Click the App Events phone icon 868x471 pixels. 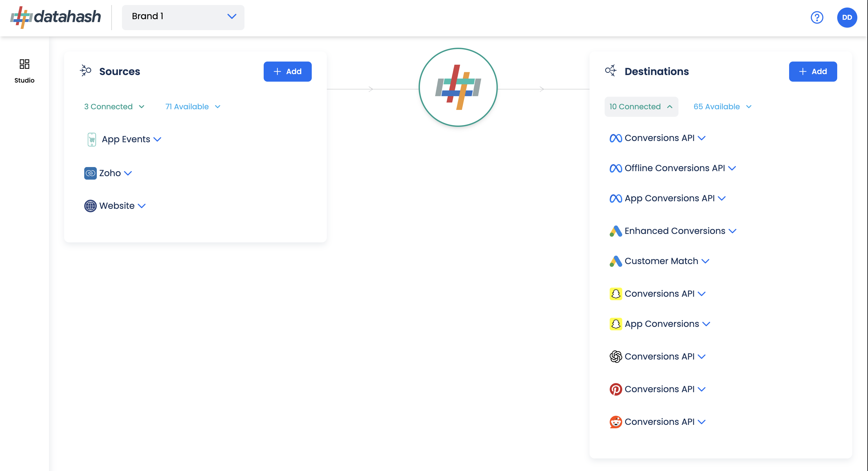[x=92, y=139]
